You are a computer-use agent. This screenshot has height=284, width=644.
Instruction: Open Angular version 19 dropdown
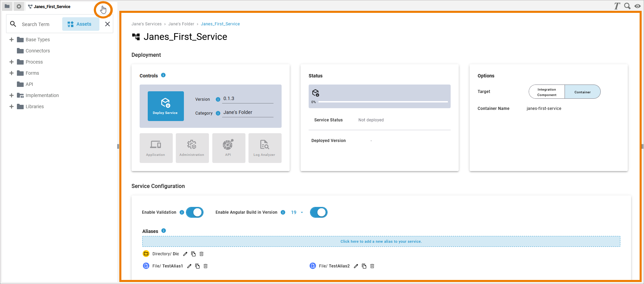coord(297,212)
